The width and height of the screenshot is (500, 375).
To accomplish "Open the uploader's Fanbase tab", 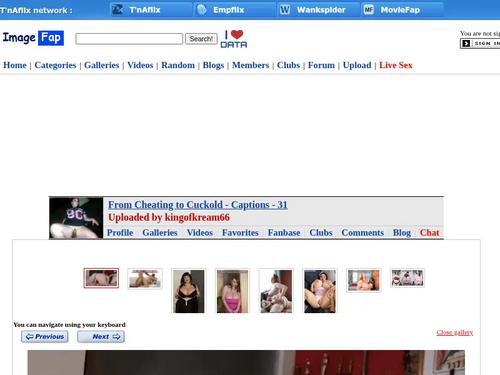I will point(284,233).
